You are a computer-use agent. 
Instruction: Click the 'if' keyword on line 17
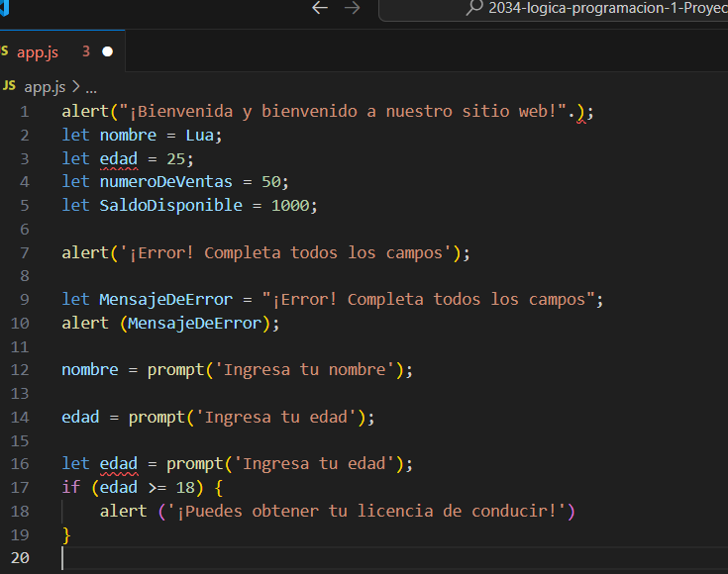tap(71, 487)
